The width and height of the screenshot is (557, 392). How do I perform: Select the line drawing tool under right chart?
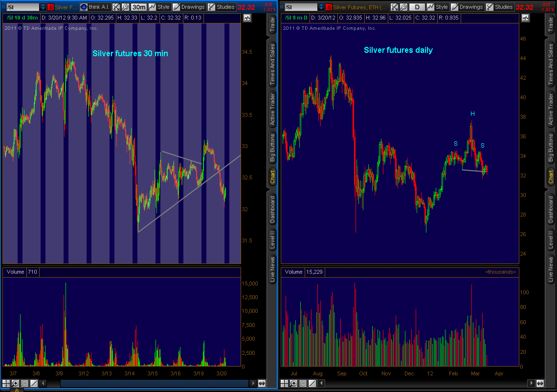(x=312, y=383)
